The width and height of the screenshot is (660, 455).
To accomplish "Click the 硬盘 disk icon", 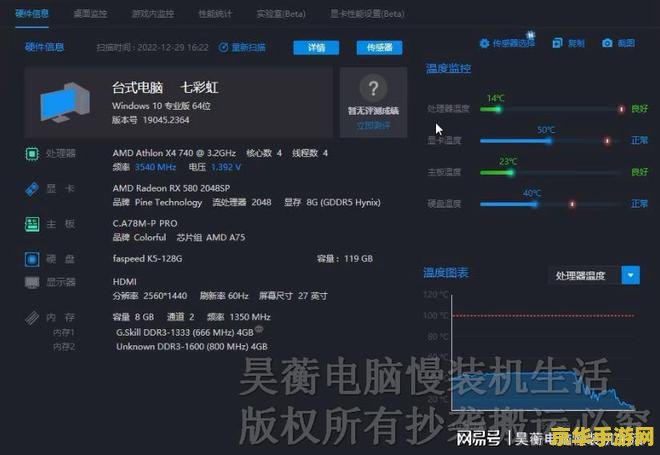I will click(32, 259).
